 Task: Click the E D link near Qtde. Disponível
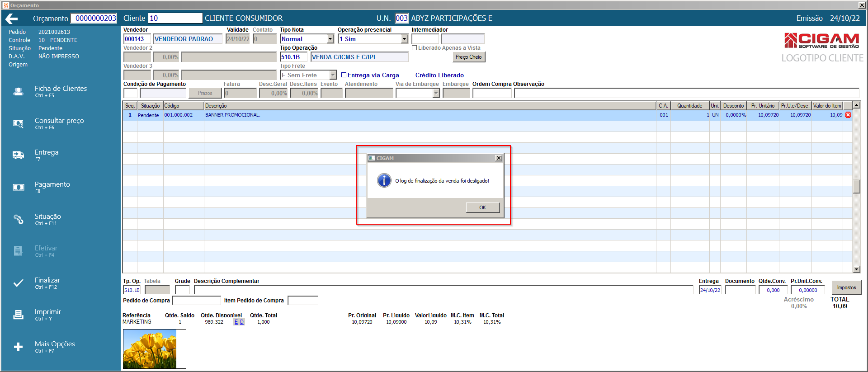coord(239,322)
